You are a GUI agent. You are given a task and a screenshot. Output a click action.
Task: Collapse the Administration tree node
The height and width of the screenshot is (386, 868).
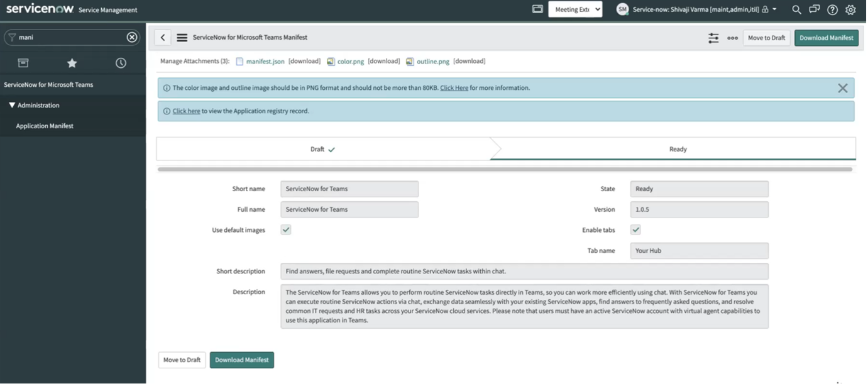(x=11, y=105)
